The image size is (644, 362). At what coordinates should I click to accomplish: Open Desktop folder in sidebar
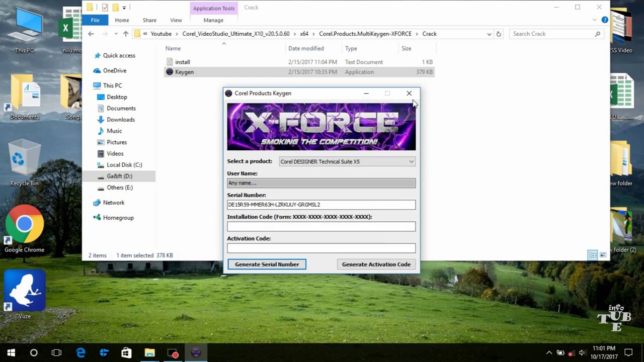tap(117, 97)
